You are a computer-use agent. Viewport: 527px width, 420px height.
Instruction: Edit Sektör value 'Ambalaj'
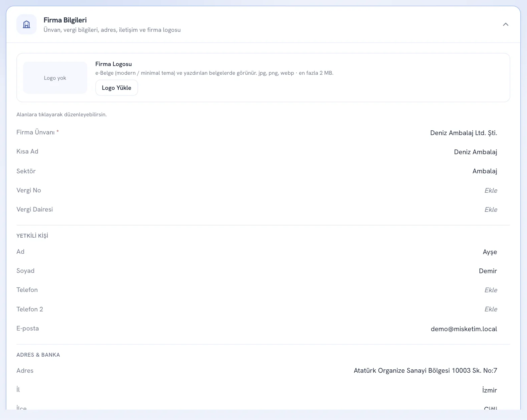(x=485, y=171)
